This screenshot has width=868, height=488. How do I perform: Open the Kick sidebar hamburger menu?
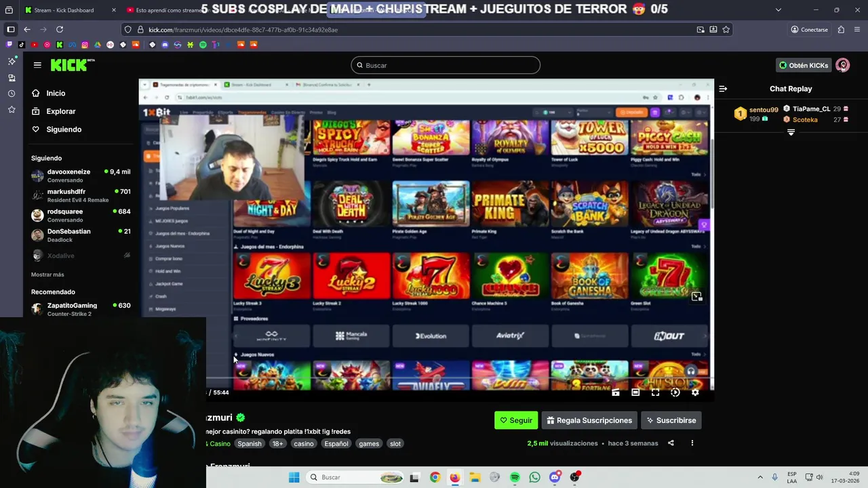pos(37,65)
